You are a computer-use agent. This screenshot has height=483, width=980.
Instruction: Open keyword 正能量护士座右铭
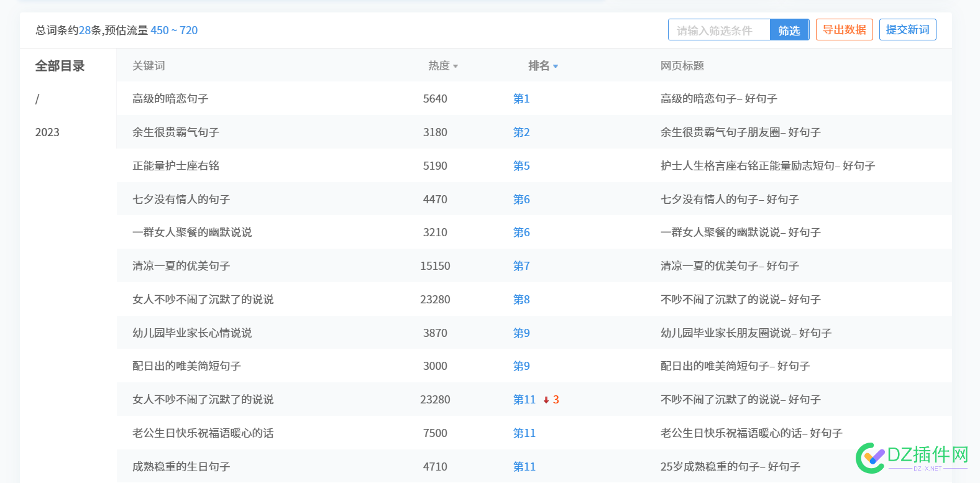(176, 166)
